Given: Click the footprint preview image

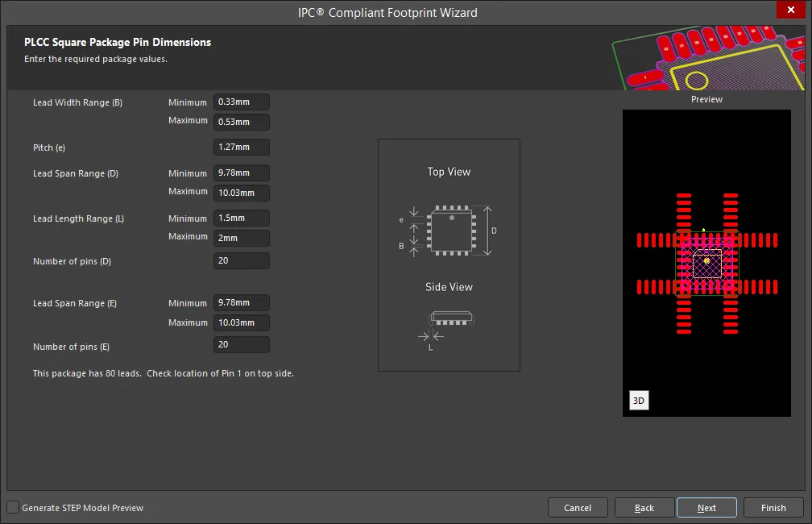Looking at the screenshot, I should coord(706,263).
